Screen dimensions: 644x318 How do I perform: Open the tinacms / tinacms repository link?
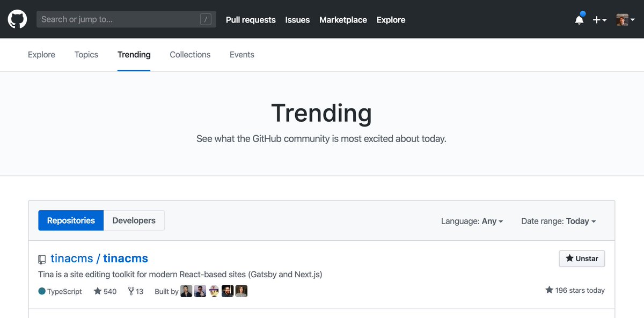(x=99, y=258)
